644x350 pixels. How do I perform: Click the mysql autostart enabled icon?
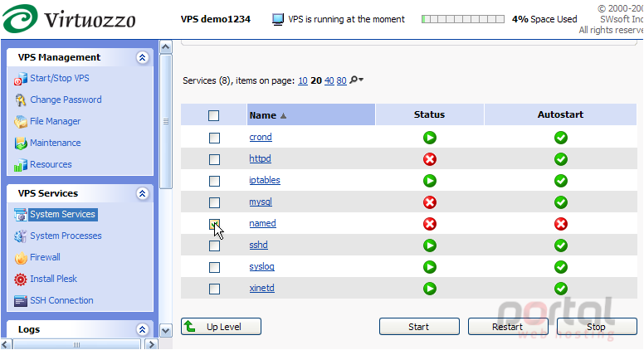coord(561,202)
